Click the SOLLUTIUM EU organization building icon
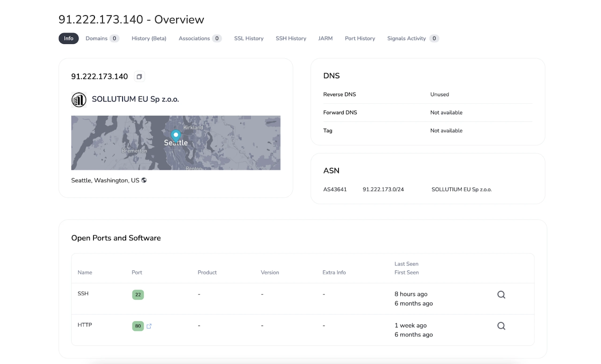The image size is (601, 364). 79,100
